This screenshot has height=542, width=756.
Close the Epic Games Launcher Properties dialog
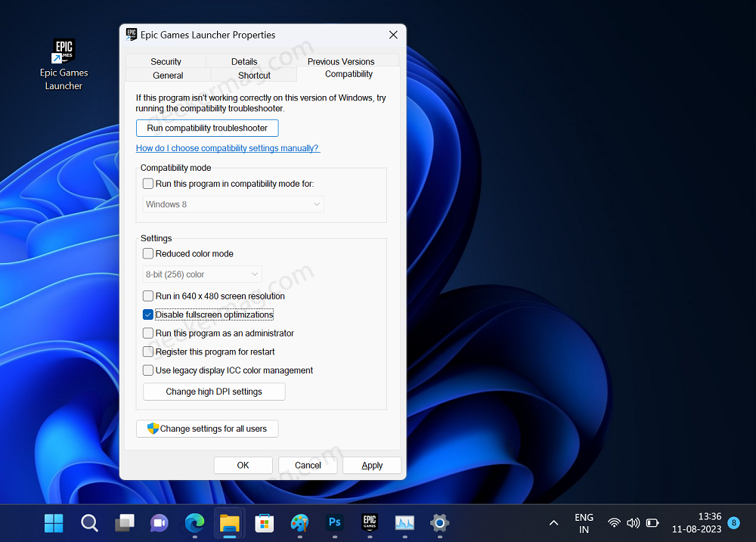coord(393,35)
